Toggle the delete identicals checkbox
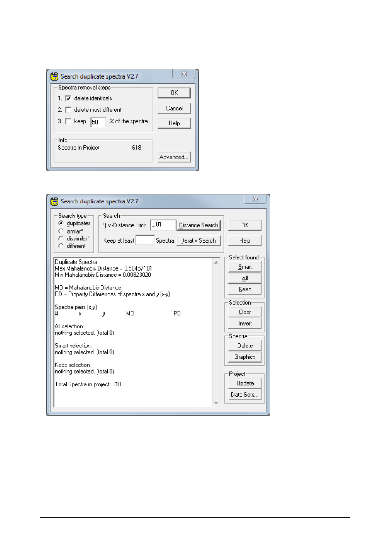 click(68, 98)
